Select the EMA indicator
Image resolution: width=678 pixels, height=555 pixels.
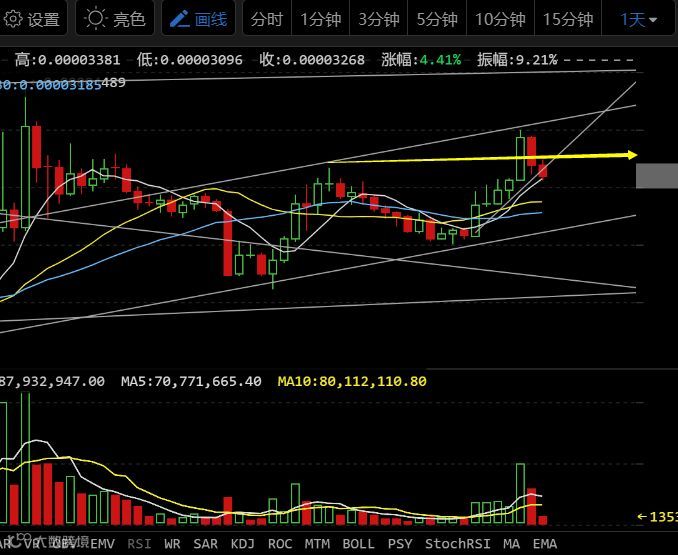click(x=545, y=543)
